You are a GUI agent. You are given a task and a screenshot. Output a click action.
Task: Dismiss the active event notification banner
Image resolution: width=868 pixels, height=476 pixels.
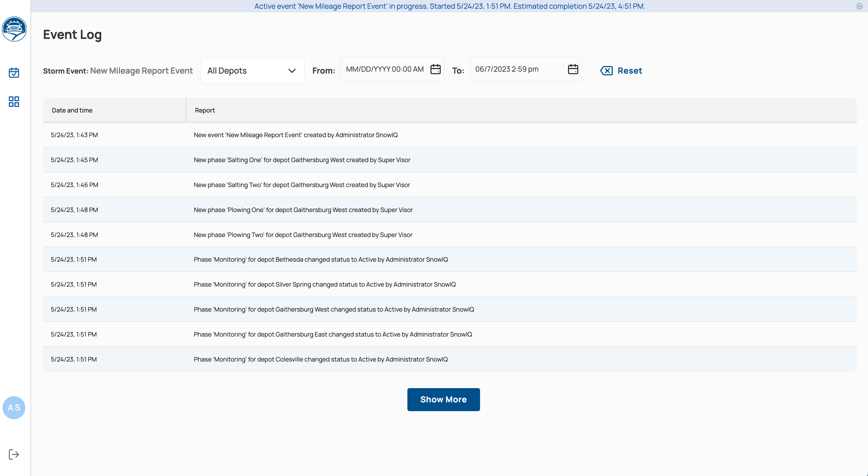point(859,6)
